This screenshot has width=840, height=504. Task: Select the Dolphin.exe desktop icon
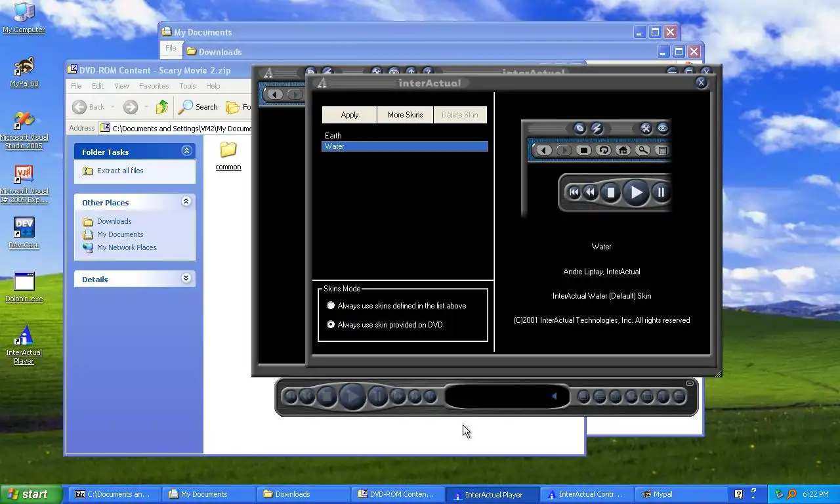click(24, 287)
